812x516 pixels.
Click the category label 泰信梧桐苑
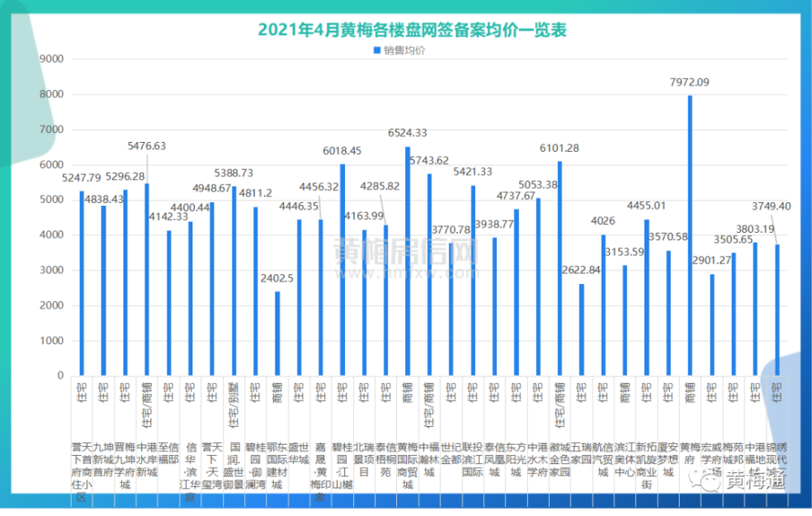pyautogui.click(x=386, y=460)
